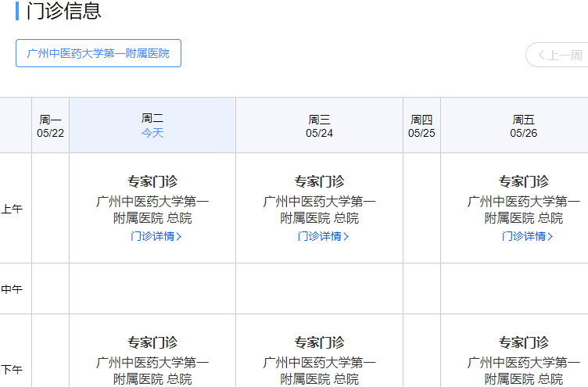The width and height of the screenshot is (588, 387).
Task: Open 门诊详情 for Friday 05/26 morning
Action: point(527,236)
